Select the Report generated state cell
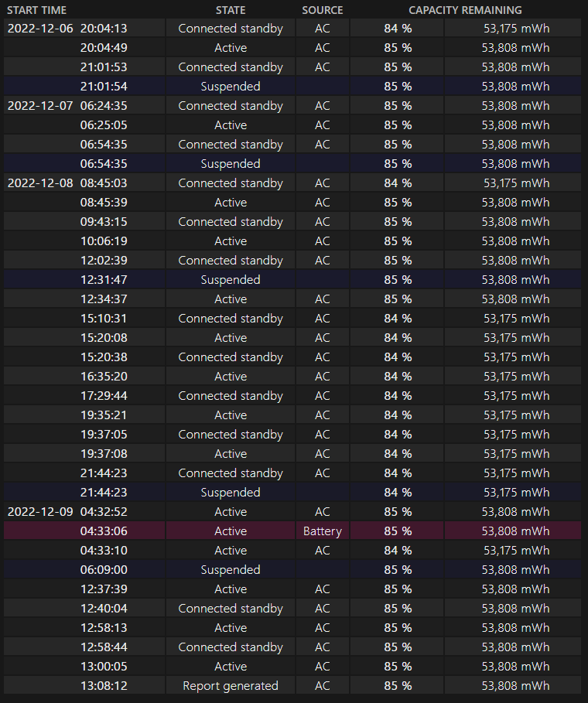 231,686
